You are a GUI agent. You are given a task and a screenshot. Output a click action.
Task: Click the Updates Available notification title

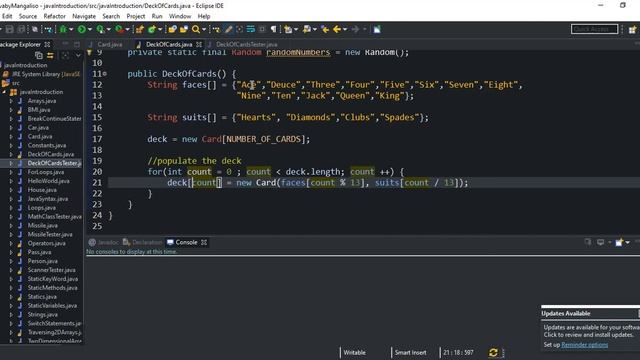coord(566,313)
